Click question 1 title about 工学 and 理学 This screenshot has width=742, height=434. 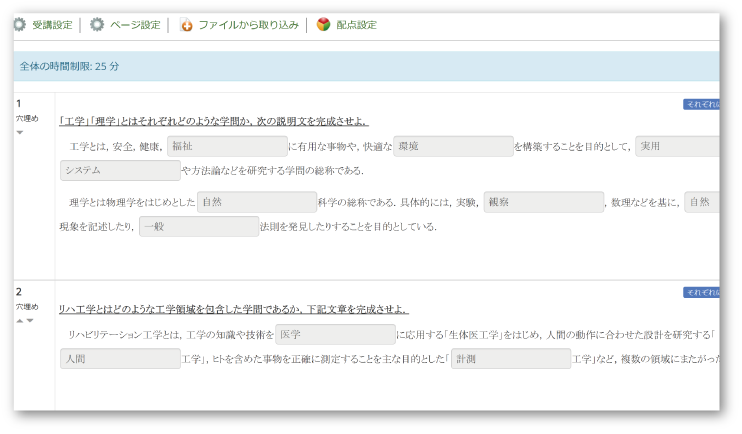(214, 122)
